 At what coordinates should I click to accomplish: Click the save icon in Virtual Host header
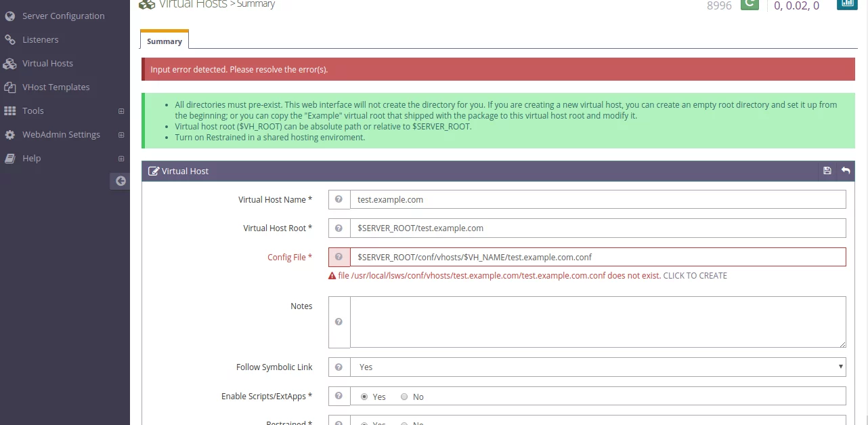827,171
